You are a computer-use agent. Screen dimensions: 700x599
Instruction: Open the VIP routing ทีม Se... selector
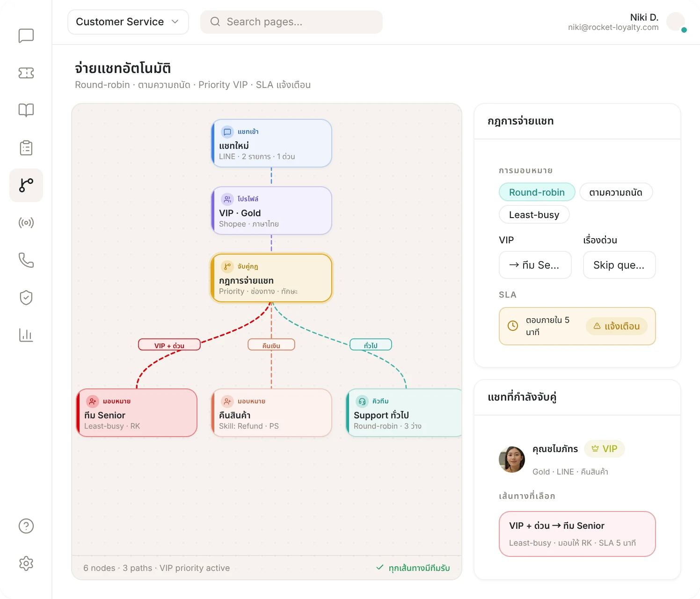535,265
